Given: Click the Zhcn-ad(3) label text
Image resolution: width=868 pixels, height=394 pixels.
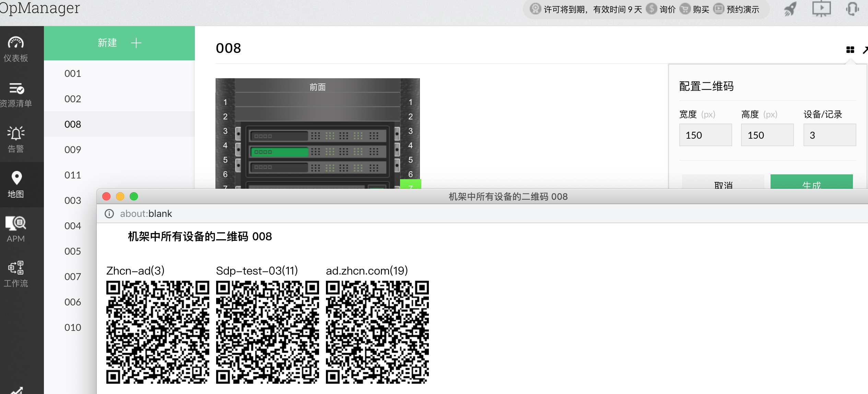Looking at the screenshot, I should [135, 271].
